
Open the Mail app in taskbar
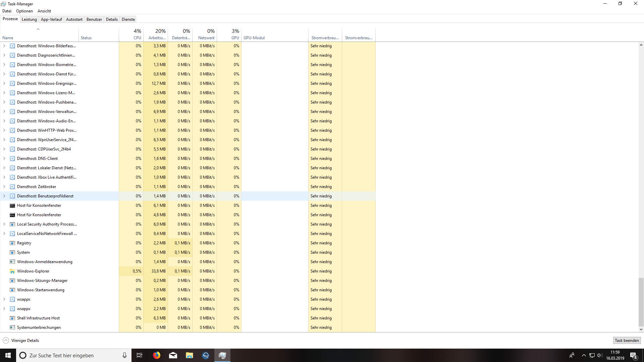point(173,355)
